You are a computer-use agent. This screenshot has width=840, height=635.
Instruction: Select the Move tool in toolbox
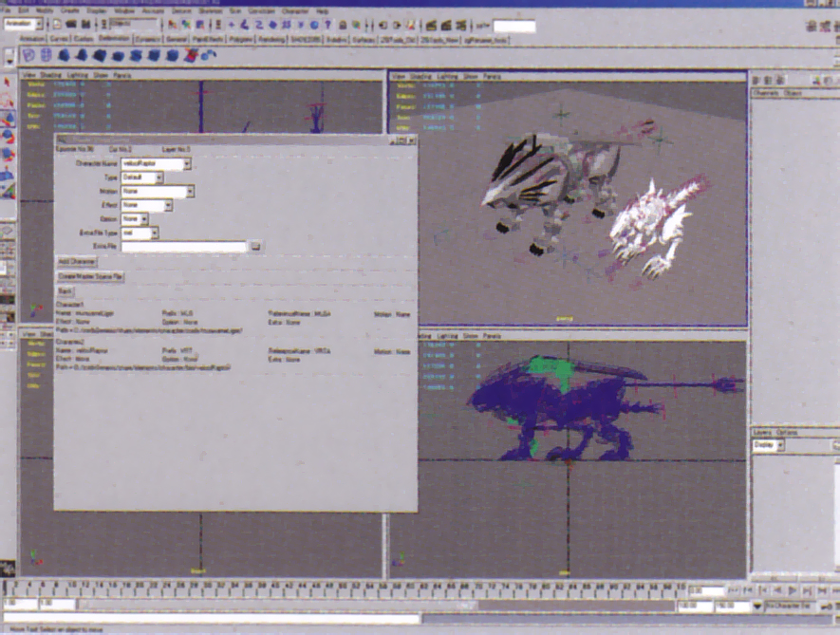[8, 118]
